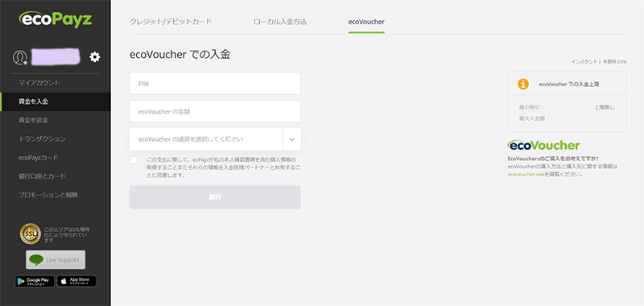Select the ecoVoucher tab

coord(366,22)
